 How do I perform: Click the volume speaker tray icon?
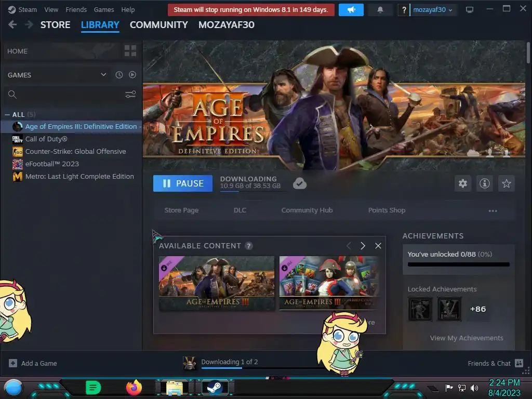(x=474, y=388)
